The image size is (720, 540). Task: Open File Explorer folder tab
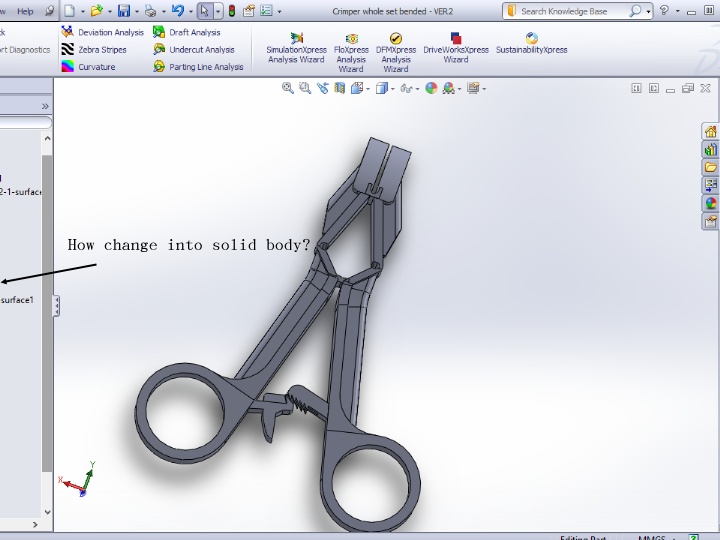[710, 167]
